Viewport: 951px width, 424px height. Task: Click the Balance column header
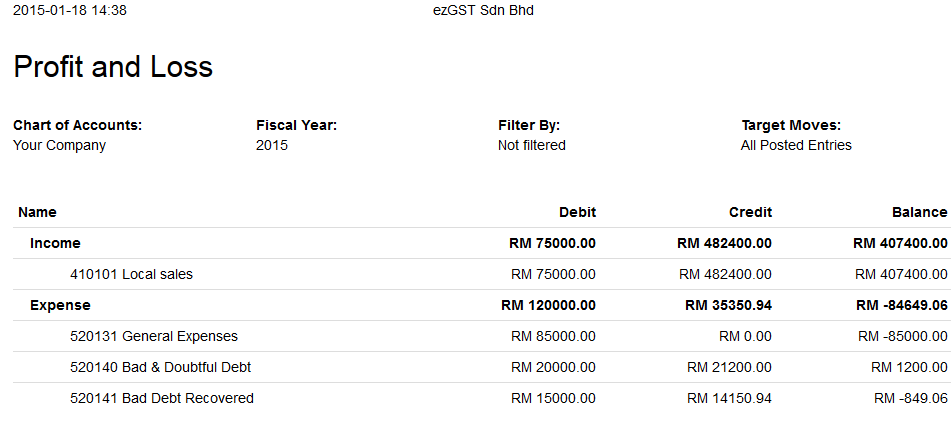click(x=919, y=212)
